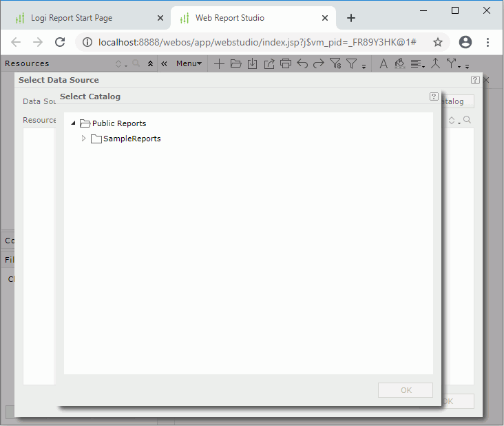Open the Menu dropdown in the toolbar

coord(189,64)
